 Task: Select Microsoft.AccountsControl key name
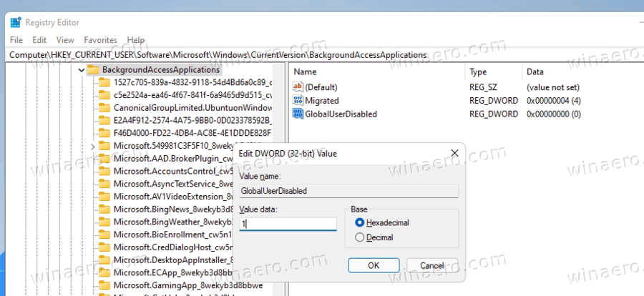(173, 171)
